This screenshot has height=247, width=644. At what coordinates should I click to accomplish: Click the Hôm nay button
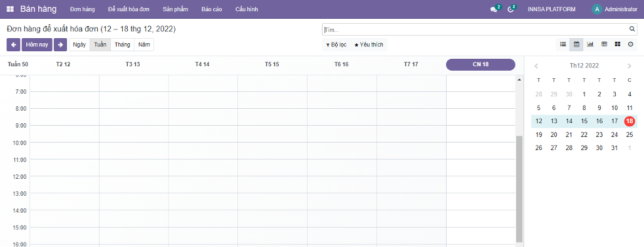pos(37,45)
